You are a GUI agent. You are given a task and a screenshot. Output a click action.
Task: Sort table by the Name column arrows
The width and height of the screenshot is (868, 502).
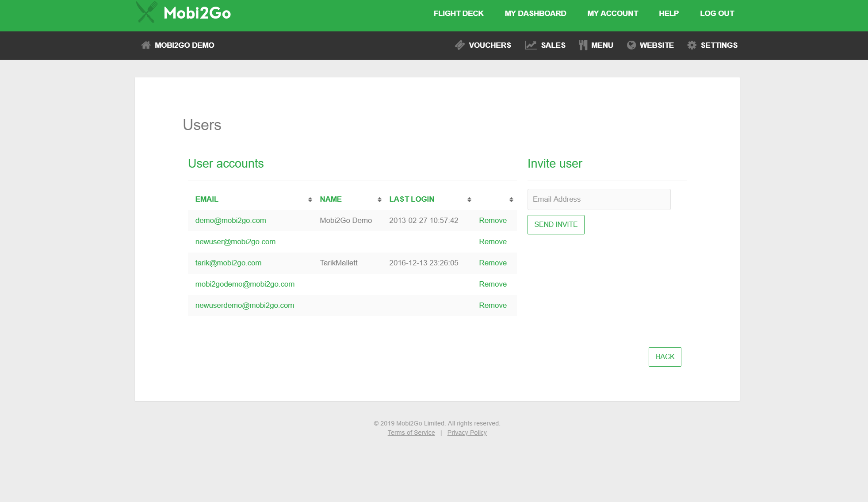(379, 200)
